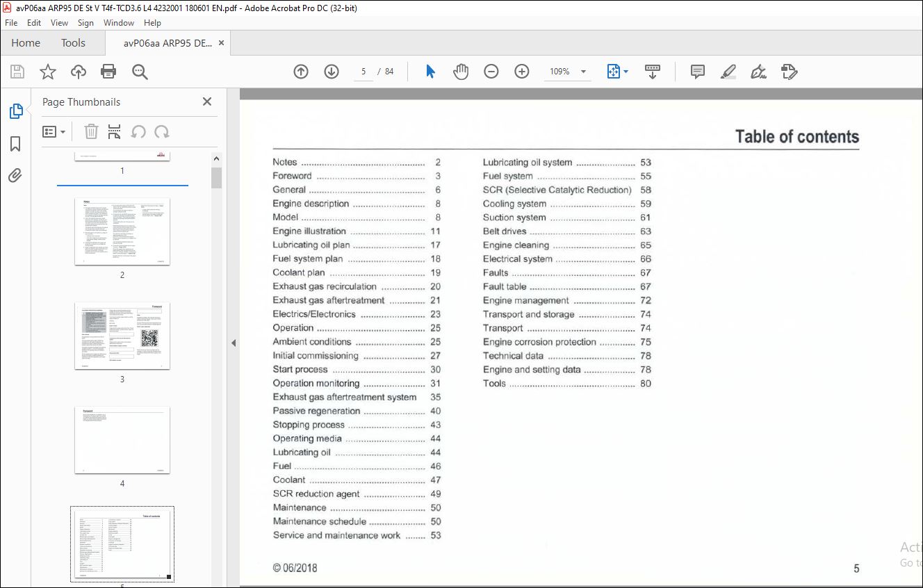
Task: Open the File menu
Action: pos(11,23)
